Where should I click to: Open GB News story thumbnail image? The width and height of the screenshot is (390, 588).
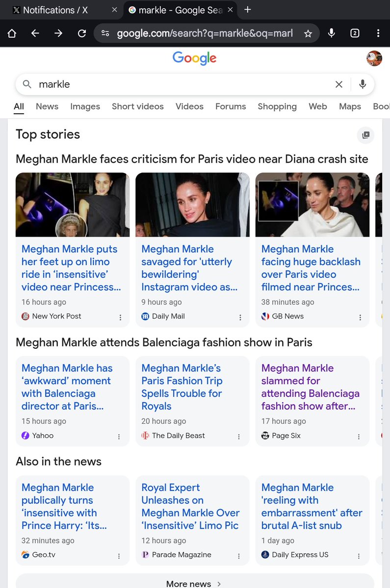pos(312,205)
